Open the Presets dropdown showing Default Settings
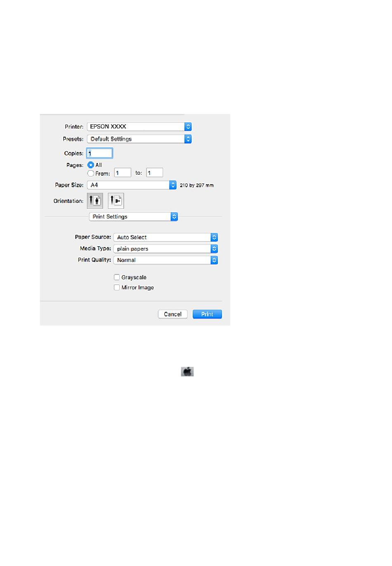Image resolution: width=392 pixels, height=566 pixels. coord(139,139)
